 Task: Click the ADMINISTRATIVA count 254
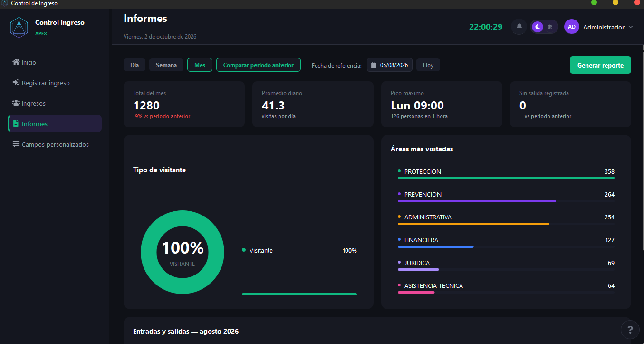609,217
